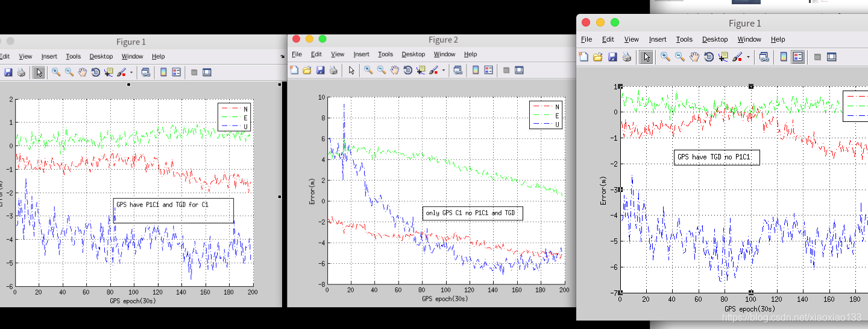Open Help menu in Figure 2 window

470,54
